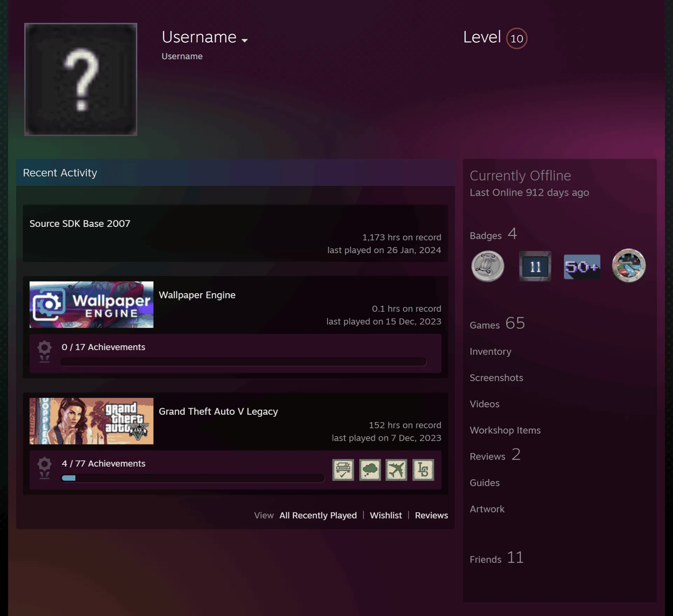Open the Videos page
The height and width of the screenshot is (616, 673).
pos(484,404)
